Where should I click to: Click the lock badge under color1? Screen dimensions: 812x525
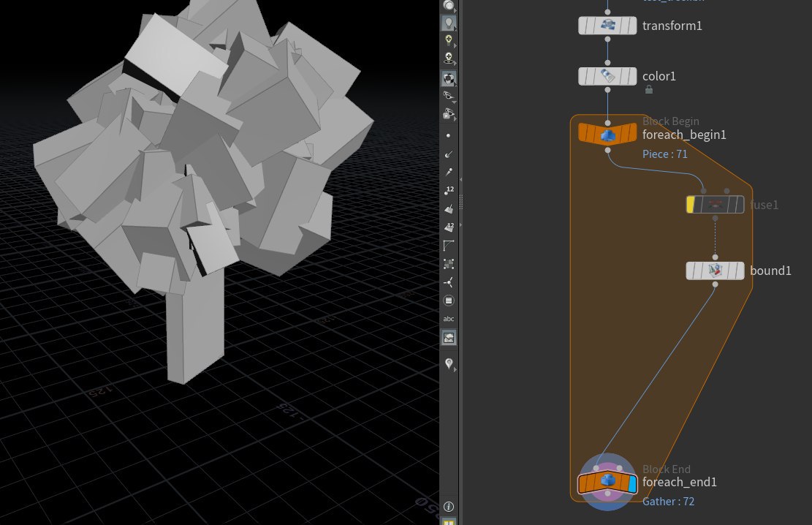click(x=648, y=90)
